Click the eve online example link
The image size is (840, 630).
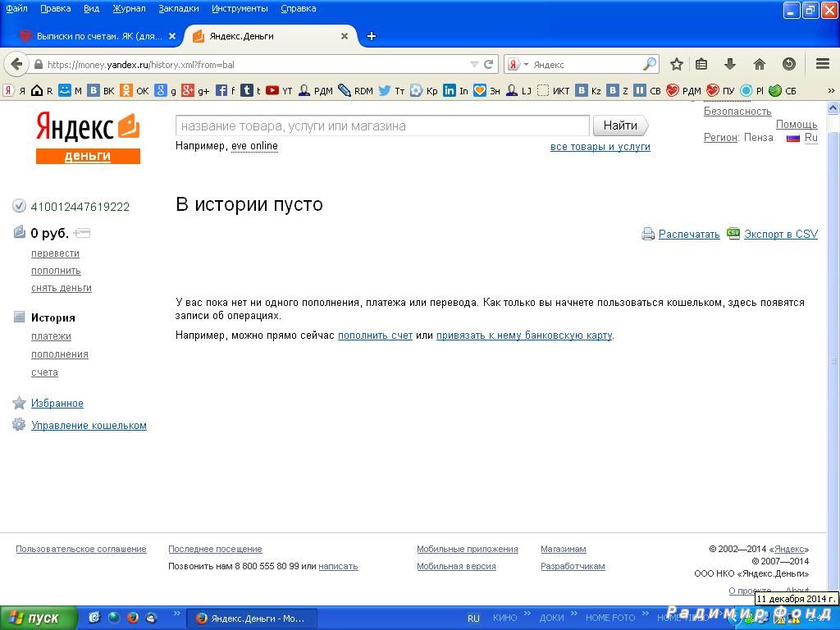pos(254,146)
